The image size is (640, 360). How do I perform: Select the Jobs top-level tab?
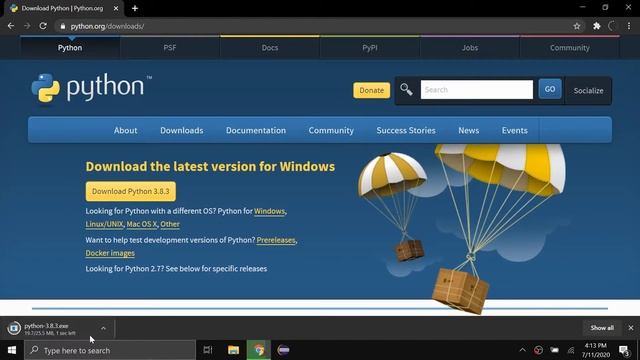pyautogui.click(x=470, y=48)
